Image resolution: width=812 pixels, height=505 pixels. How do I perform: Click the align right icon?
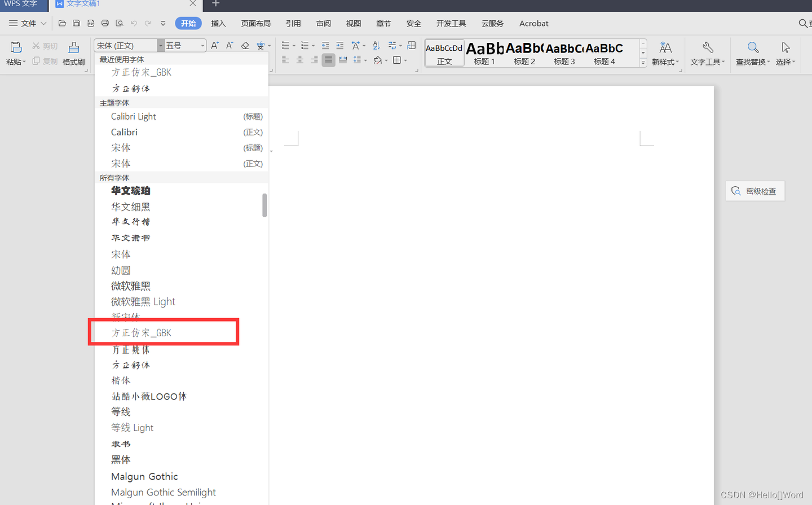[x=314, y=60]
